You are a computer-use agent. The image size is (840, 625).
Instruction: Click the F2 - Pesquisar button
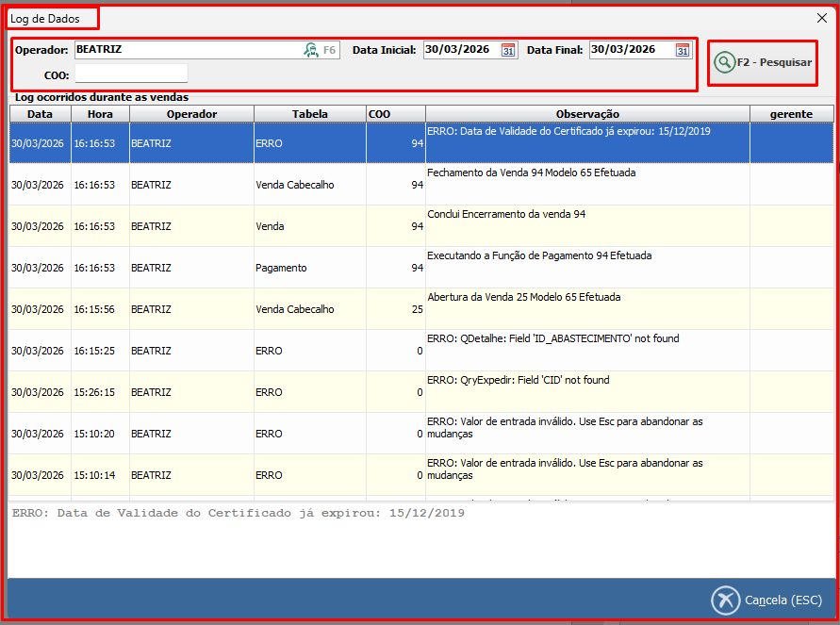(763, 62)
